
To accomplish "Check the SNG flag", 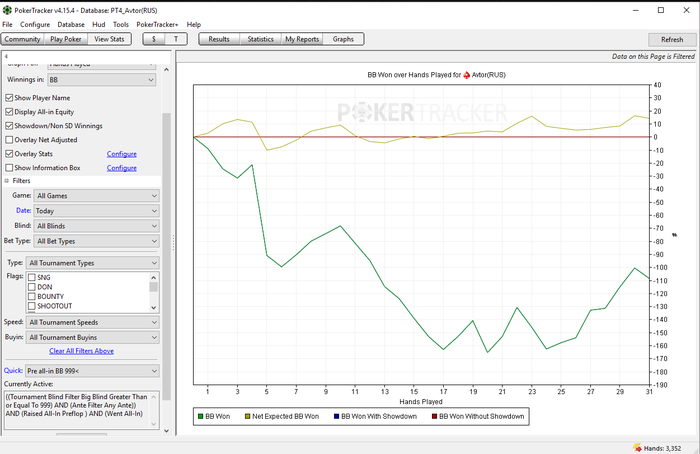I will tap(32, 277).
